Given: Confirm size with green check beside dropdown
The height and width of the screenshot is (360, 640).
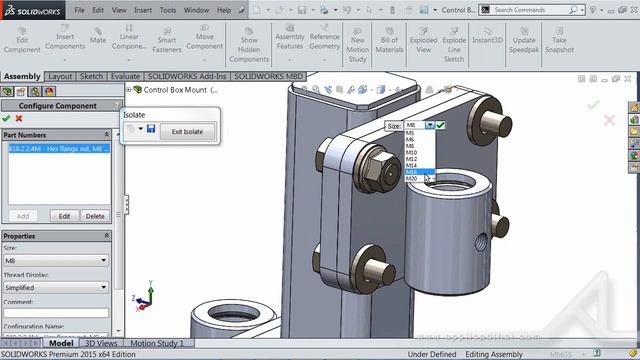Looking at the screenshot, I should [440, 125].
